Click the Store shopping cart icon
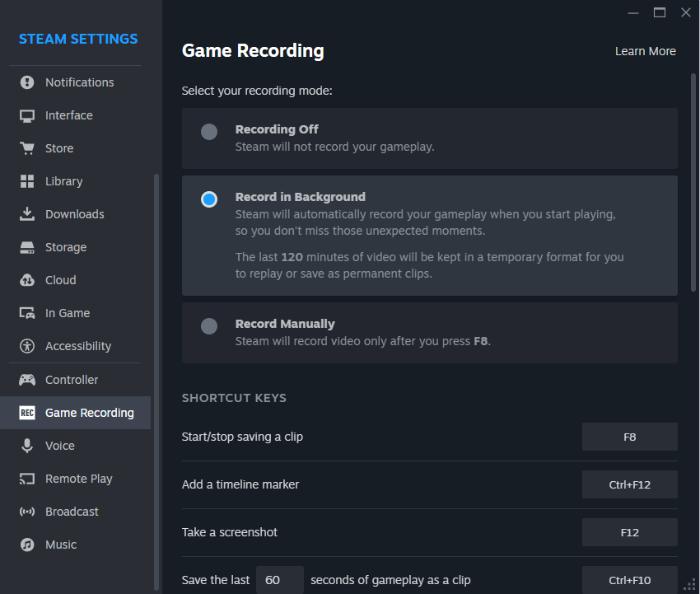700x594 pixels. [x=27, y=148]
